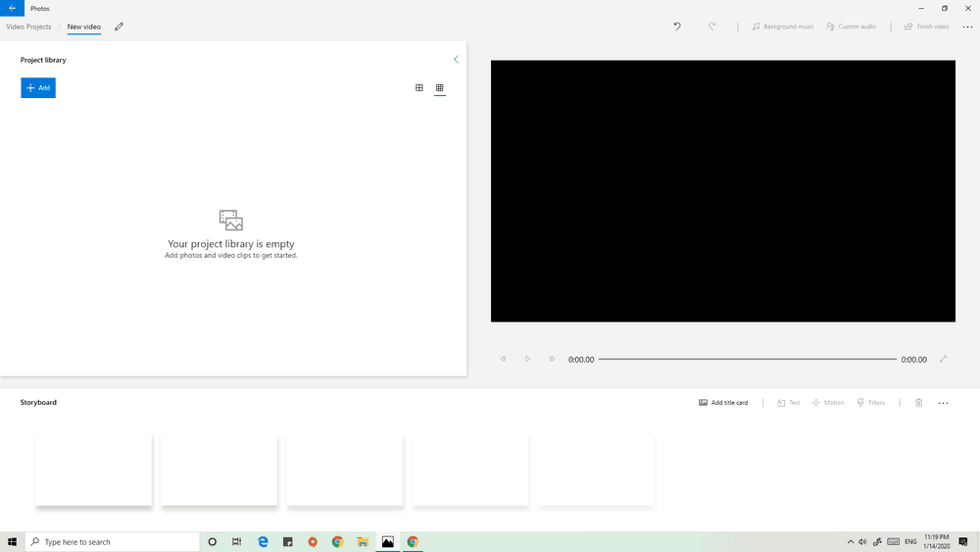Undo the last action

click(677, 26)
